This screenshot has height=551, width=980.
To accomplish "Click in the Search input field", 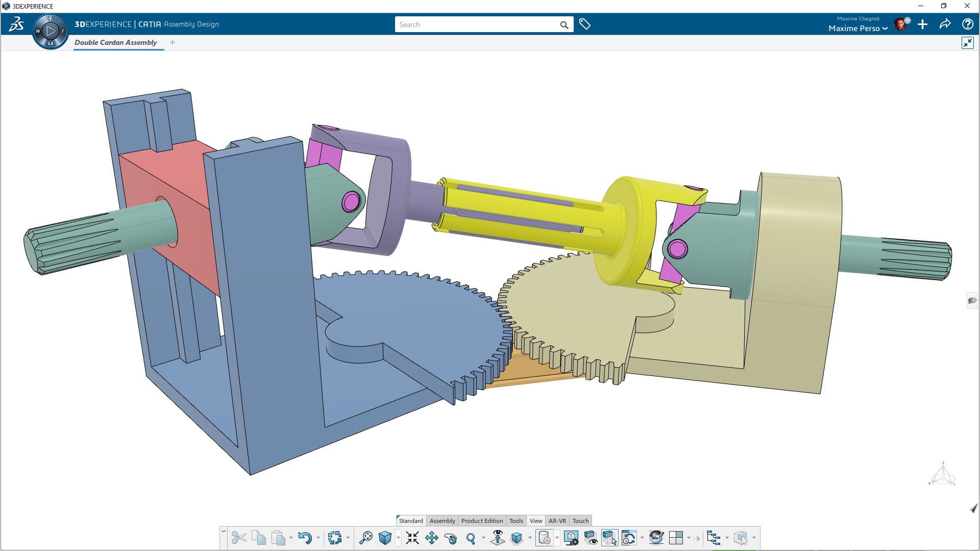I will click(x=478, y=24).
